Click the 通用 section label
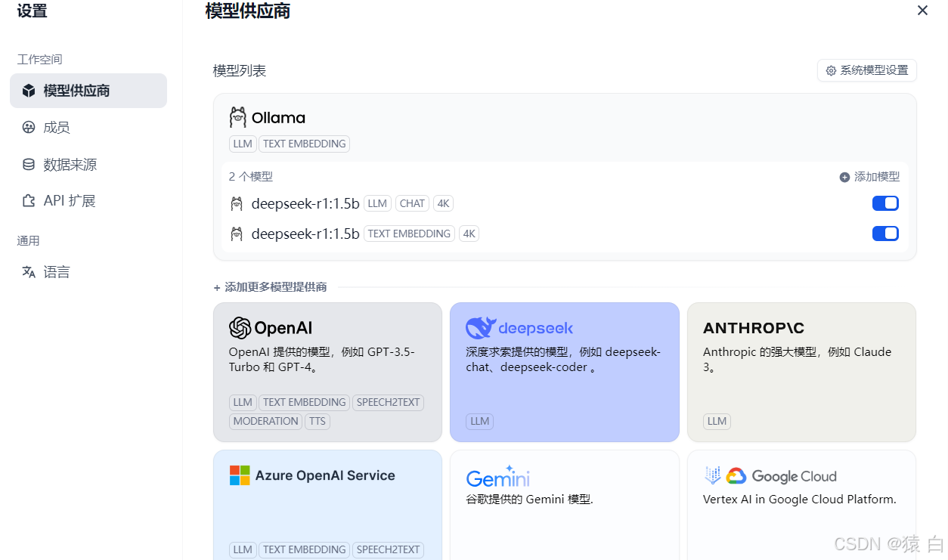This screenshot has width=948, height=560. pos(28,240)
